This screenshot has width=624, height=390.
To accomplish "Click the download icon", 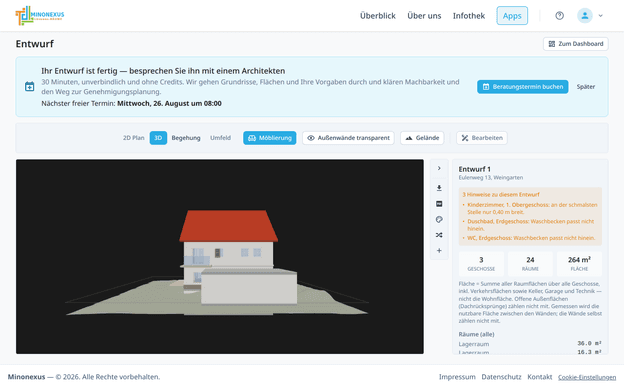I will (439, 188).
